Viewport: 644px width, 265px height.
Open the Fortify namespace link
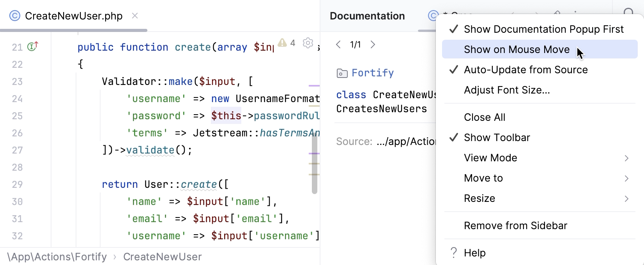click(373, 73)
